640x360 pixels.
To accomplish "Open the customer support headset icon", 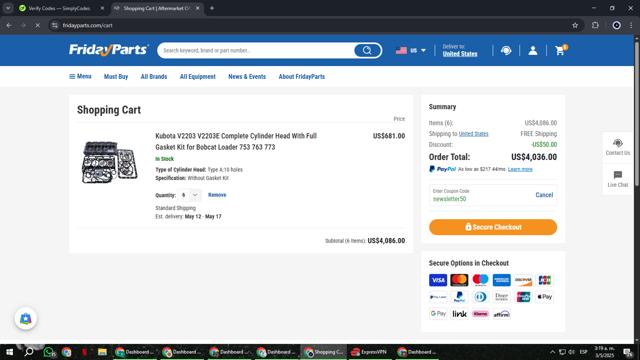I will 506,51.
